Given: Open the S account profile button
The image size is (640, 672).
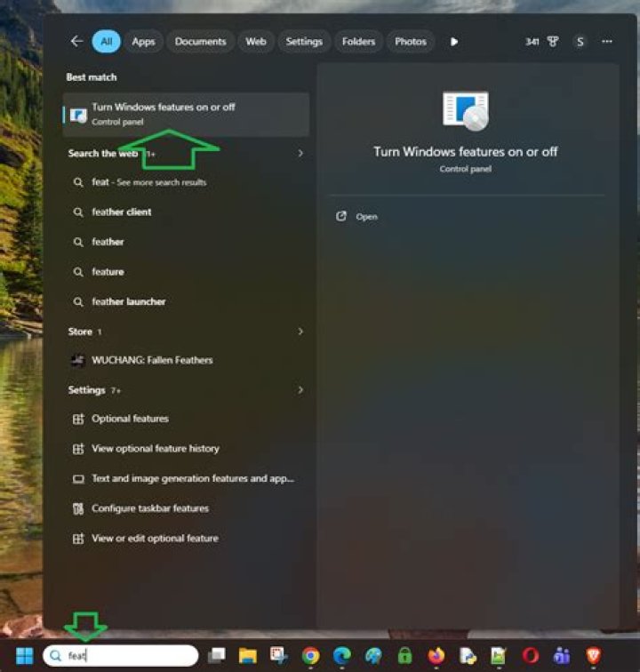Looking at the screenshot, I should click(580, 42).
